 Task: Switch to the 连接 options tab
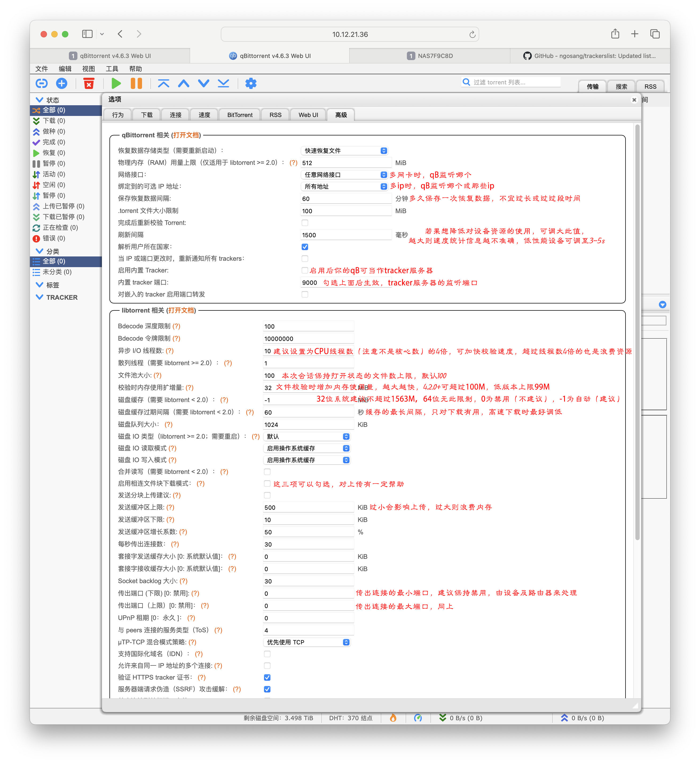[x=175, y=115]
